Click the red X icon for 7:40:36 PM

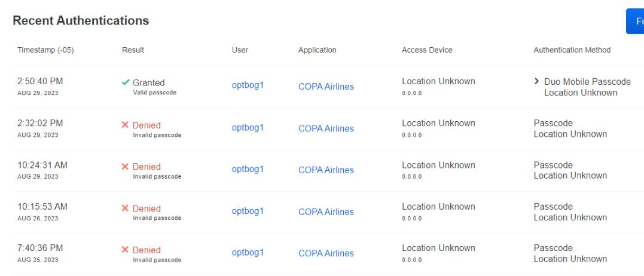(x=125, y=249)
